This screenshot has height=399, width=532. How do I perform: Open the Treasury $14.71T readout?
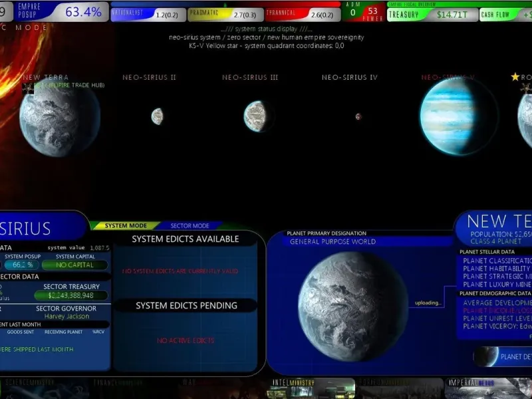click(x=432, y=15)
